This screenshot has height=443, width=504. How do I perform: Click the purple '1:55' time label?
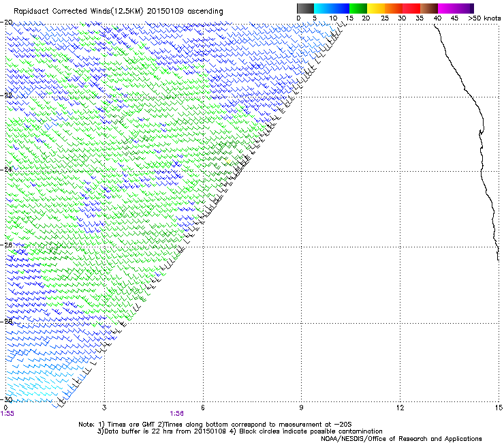7,414
